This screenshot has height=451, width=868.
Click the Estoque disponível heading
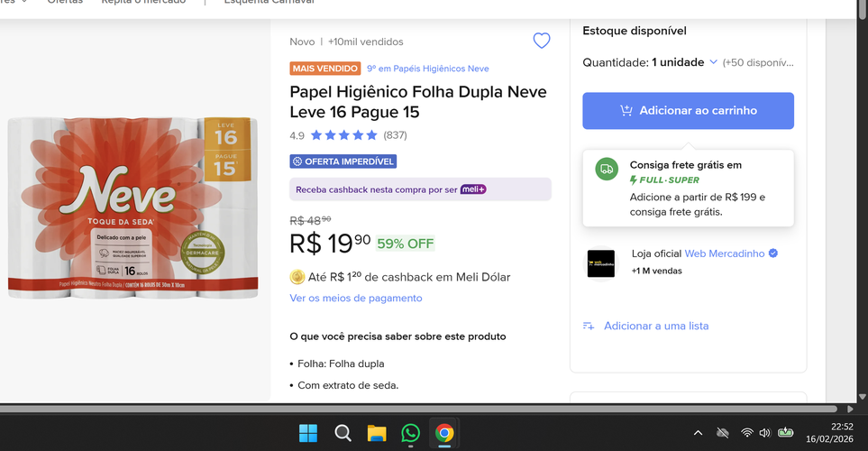click(x=635, y=31)
